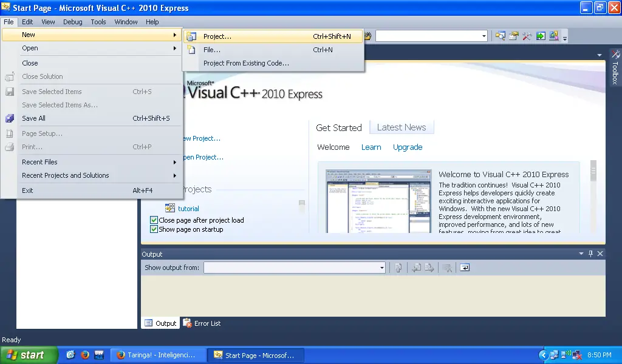Open the Edit menu
Screen dimensions: 622x364
click(27, 22)
